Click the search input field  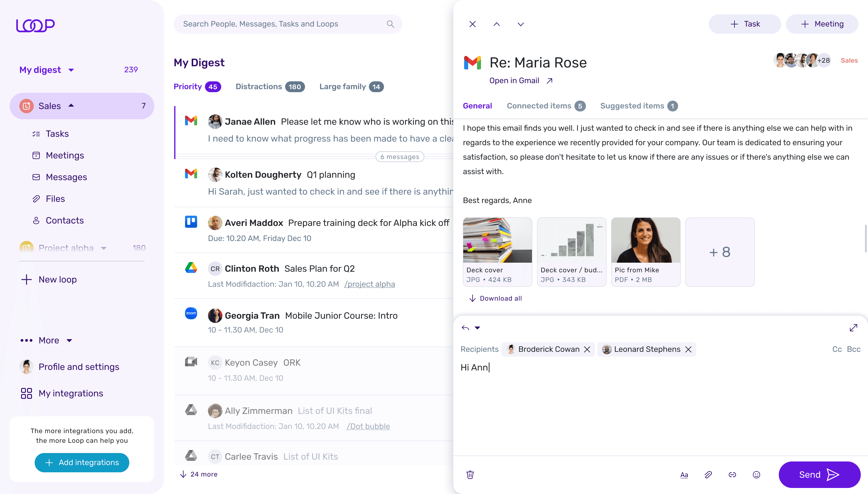tap(282, 24)
